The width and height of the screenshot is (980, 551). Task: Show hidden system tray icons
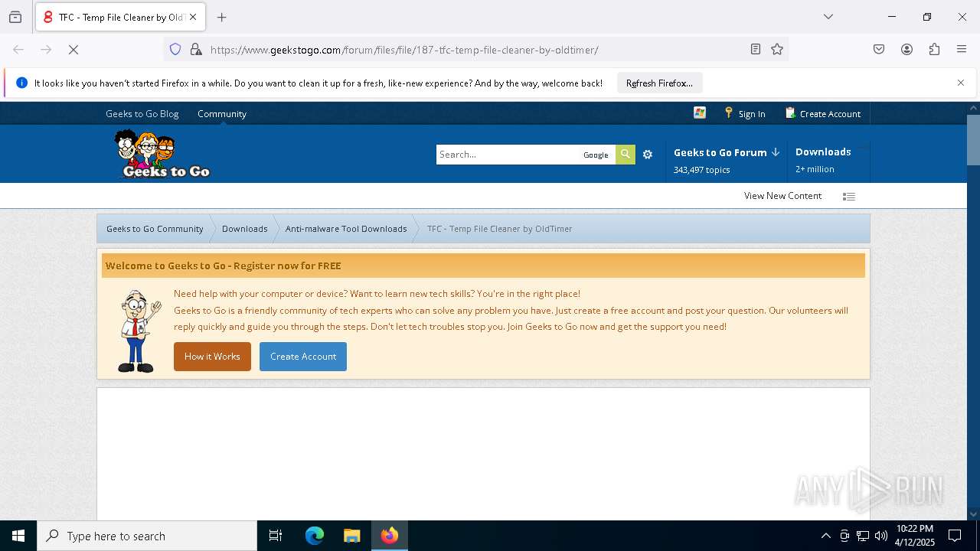pos(825,536)
